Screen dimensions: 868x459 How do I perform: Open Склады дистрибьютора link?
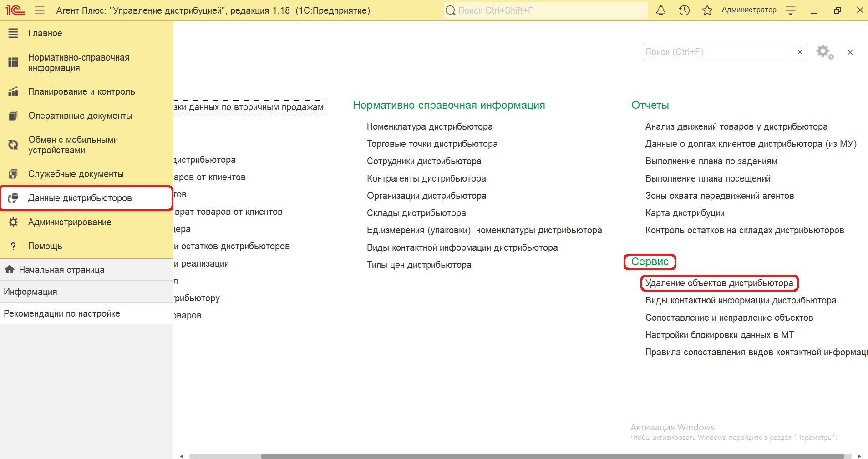pyautogui.click(x=416, y=213)
